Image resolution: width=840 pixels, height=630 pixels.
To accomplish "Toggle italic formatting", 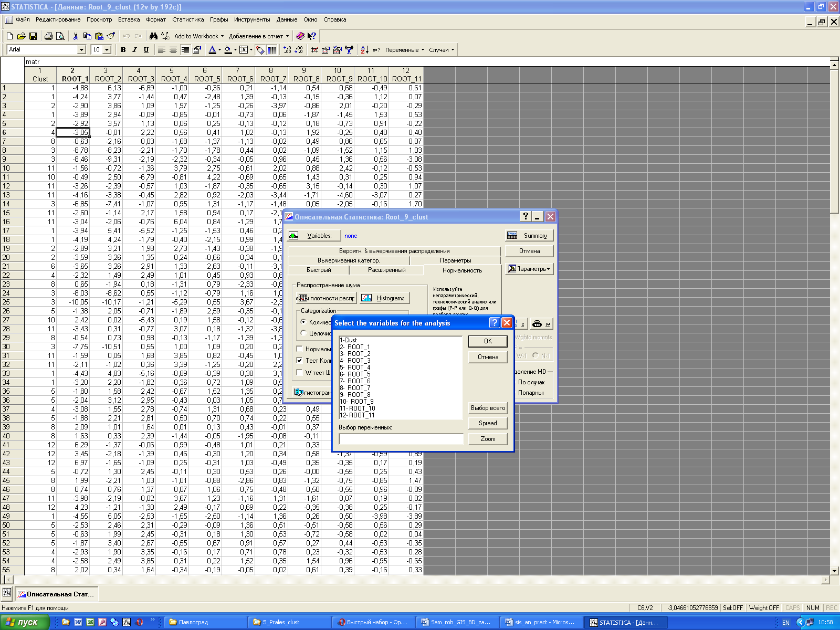I will (134, 50).
